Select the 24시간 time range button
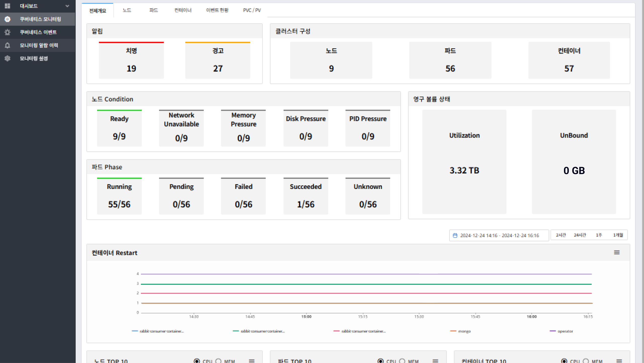Image resolution: width=644 pixels, height=363 pixels. (x=580, y=235)
